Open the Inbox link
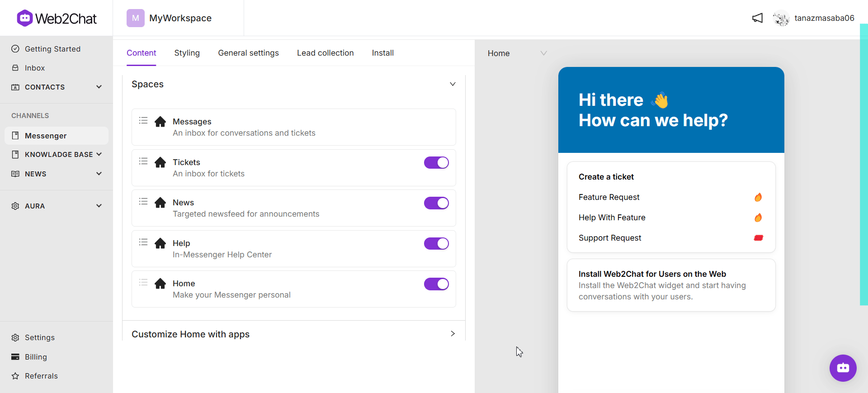This screenshot has width=868, height=393. (x=35, y=68)
